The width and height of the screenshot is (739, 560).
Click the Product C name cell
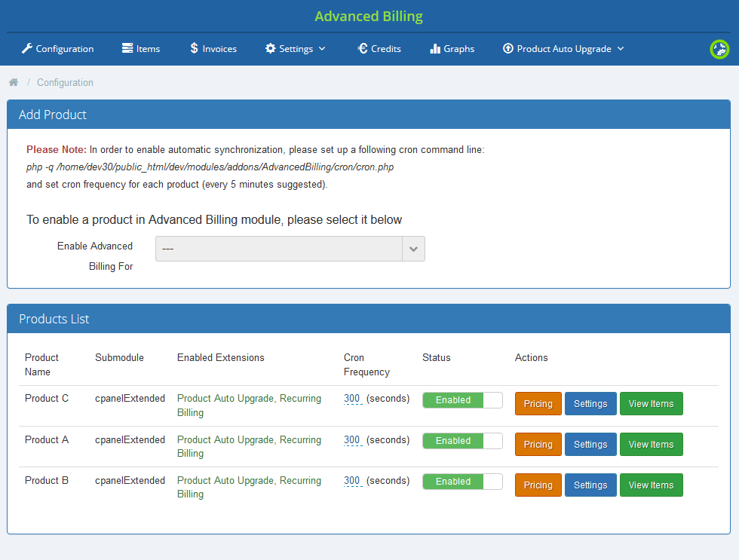(x=47, y=399)
